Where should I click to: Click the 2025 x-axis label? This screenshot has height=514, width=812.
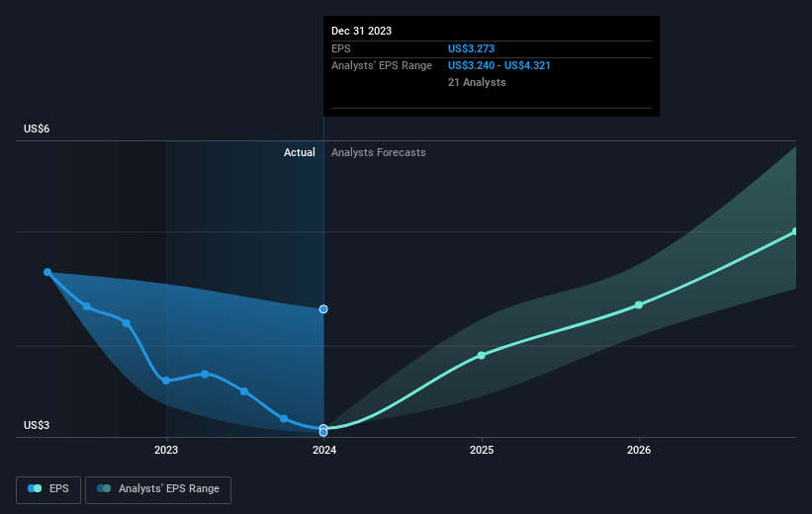(482, 450)
